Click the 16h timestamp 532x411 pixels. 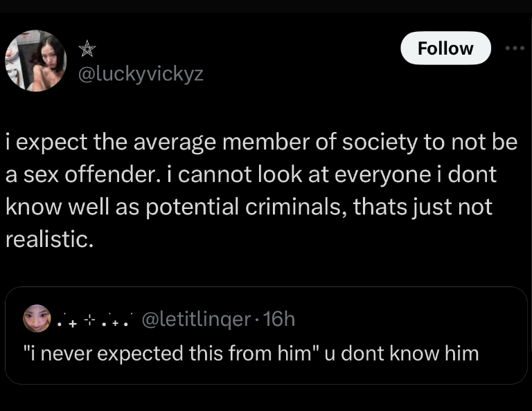pyautogui.click(x=279, y=319)
